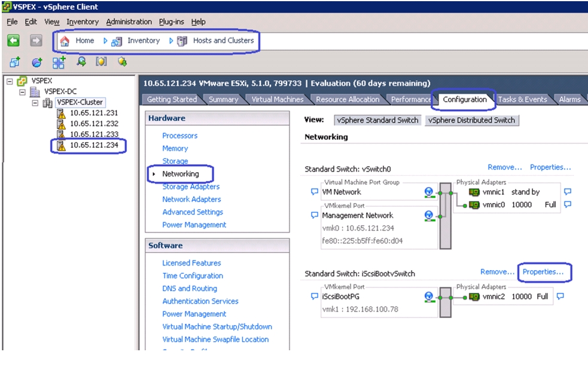The width and height of the screenshot is (588, 370).
Task: Open the View menu
Action: [52, 22]
